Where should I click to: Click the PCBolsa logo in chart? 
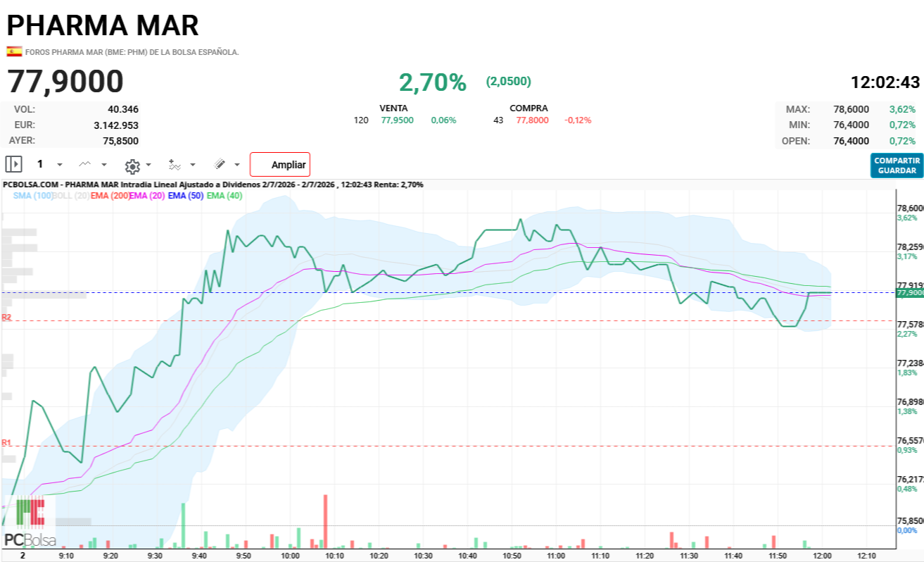pos(30,523)
